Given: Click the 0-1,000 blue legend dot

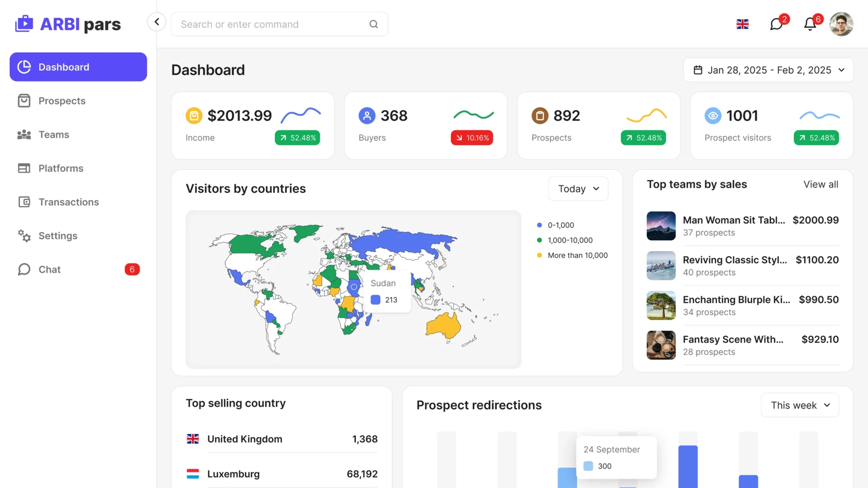Looking at the screenshot, I should pos(539,225).
